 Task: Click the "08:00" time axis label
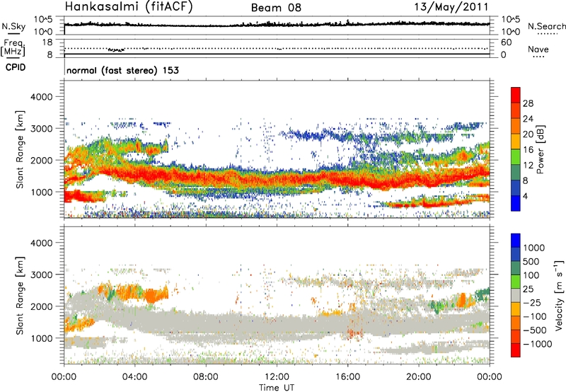click(x=206, y=377)
